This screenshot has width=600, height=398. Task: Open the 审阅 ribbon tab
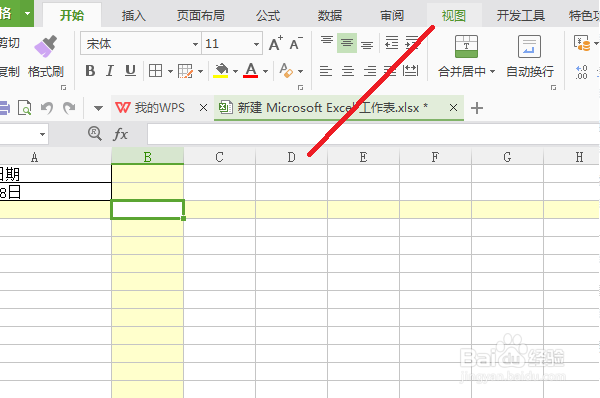(x=392, y=16)
